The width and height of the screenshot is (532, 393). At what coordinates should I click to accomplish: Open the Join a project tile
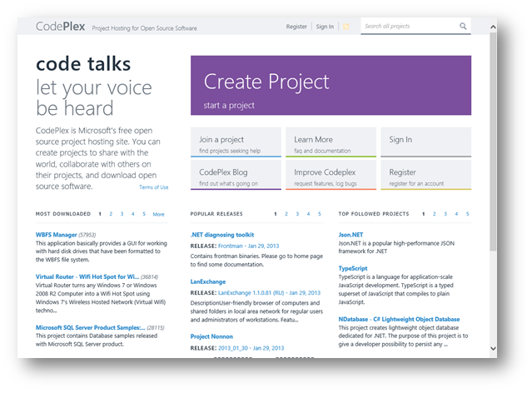[236, 143]
